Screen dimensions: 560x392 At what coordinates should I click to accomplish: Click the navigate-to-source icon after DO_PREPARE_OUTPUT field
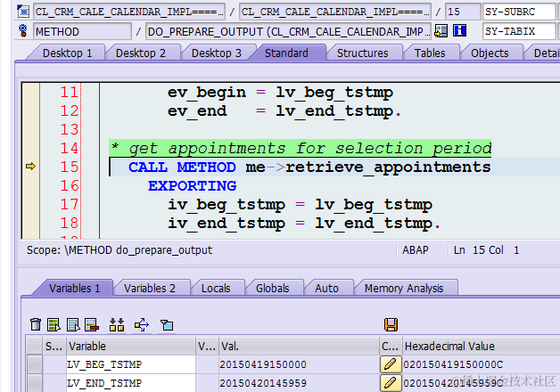[x=441, y=31]
